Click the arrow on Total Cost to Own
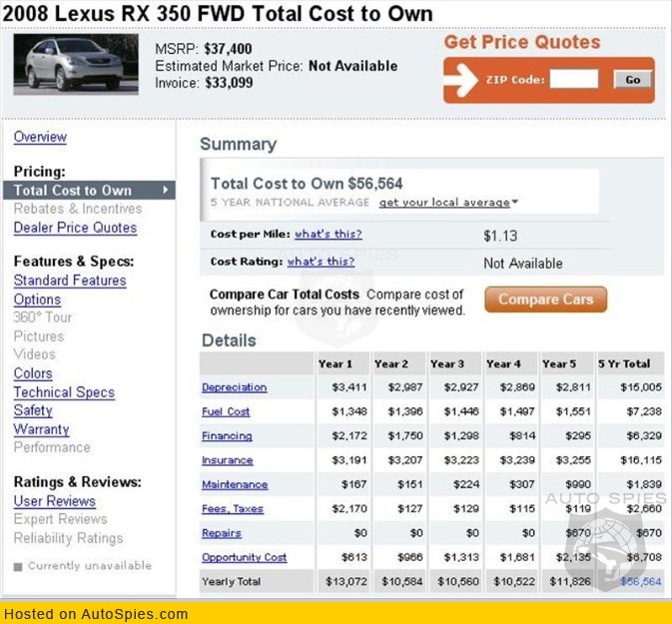This screenshot has width=672, height=624. pos(166,190)
